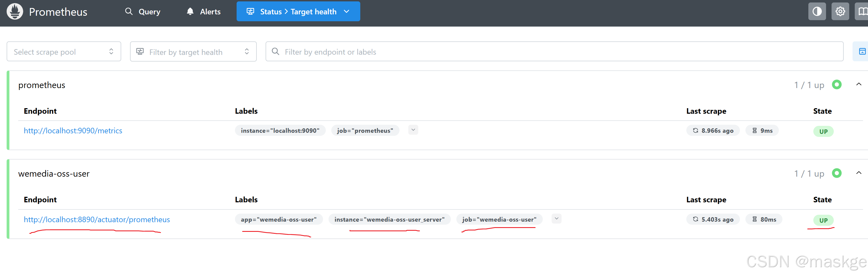Screen dimensions: 868x276
Task: Open the Query page
Action: click(142, 12)
